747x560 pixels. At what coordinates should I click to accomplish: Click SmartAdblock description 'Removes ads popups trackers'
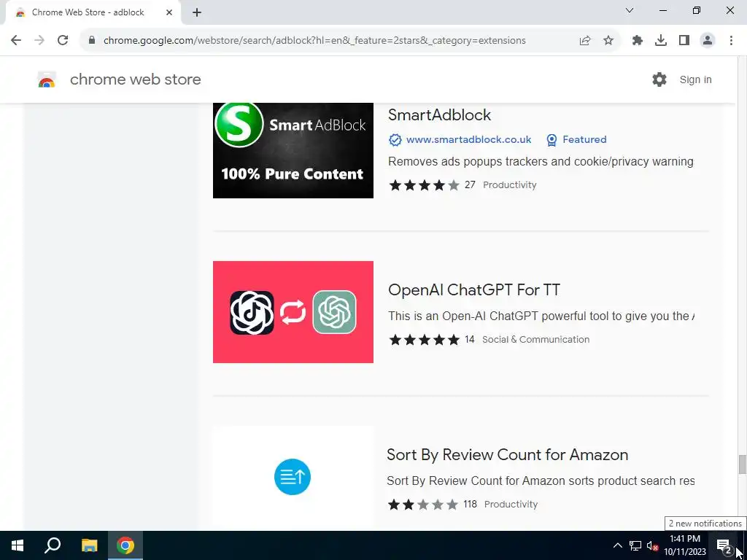pos(541,161)
